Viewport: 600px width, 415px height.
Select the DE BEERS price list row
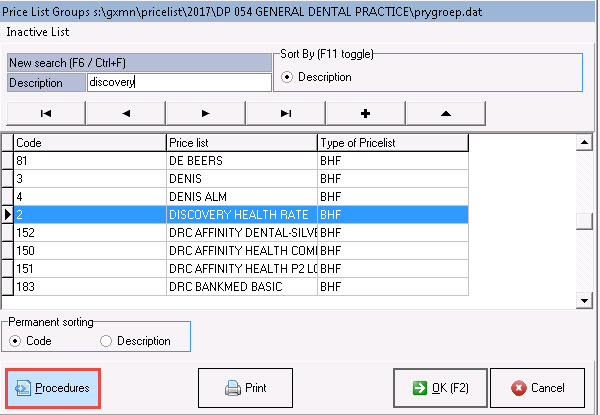pyautogui.click(x=240, y=159)
